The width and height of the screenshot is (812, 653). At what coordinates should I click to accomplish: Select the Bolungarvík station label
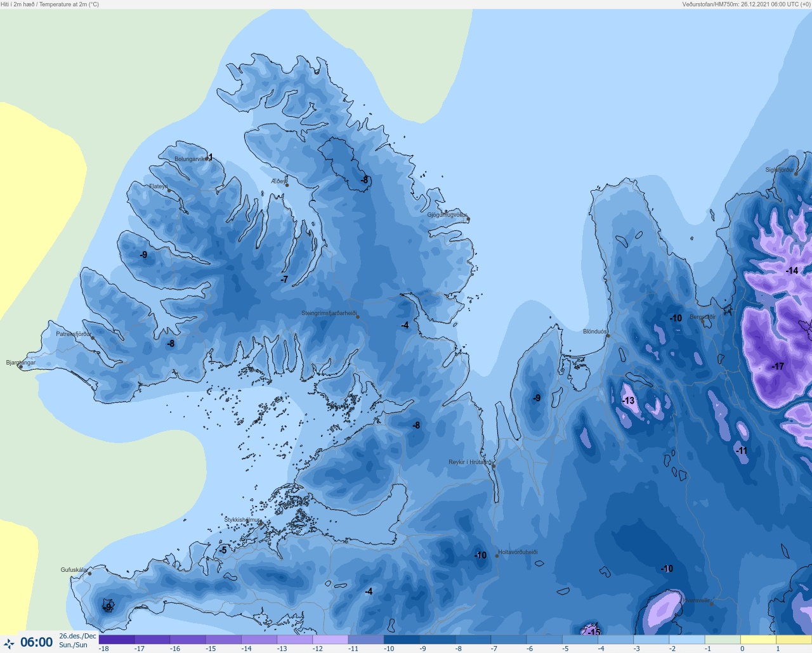tap(190, 159)
